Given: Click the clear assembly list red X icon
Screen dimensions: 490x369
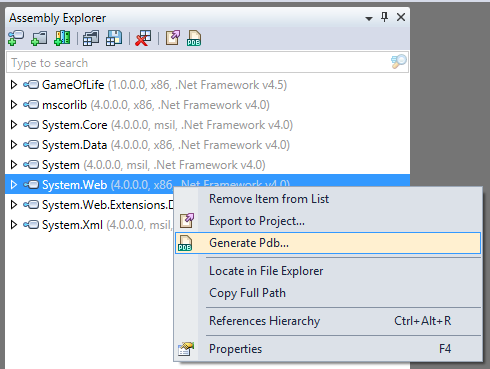Looking at the screenshot, I should [143, 38].
